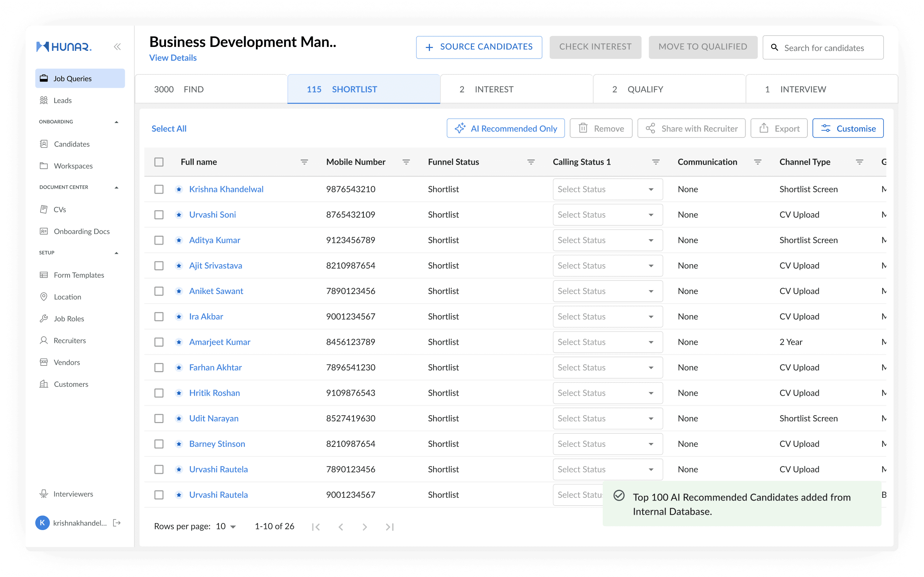Open the Full name column filter icon

pos(304,162)
